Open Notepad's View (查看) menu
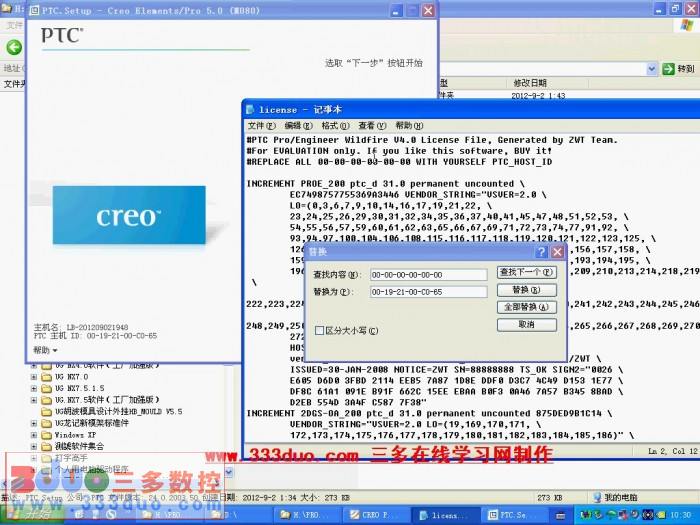 pyautogui.click(x=372, y=126)
